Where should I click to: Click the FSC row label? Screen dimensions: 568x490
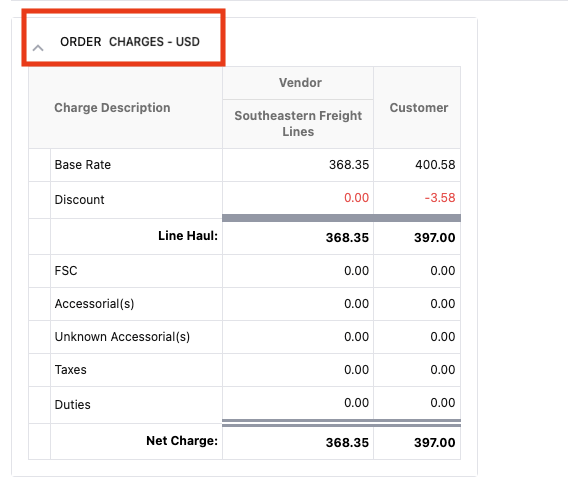pos(66,271)
